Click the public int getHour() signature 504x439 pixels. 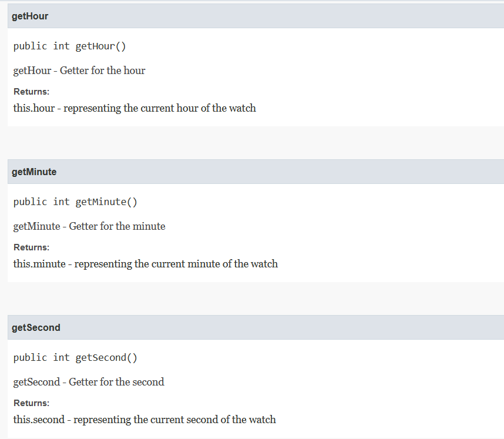click(x=69, y=46)
